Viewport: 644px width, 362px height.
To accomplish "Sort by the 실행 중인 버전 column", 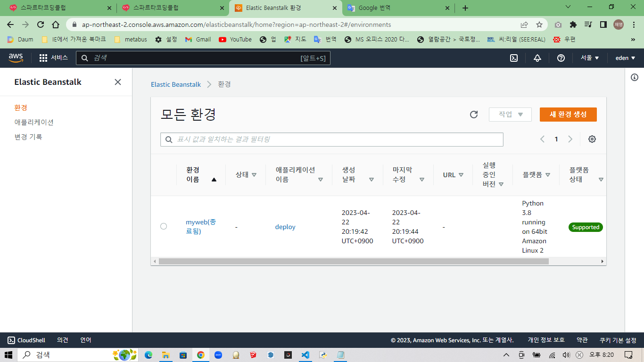I will 493,175.
